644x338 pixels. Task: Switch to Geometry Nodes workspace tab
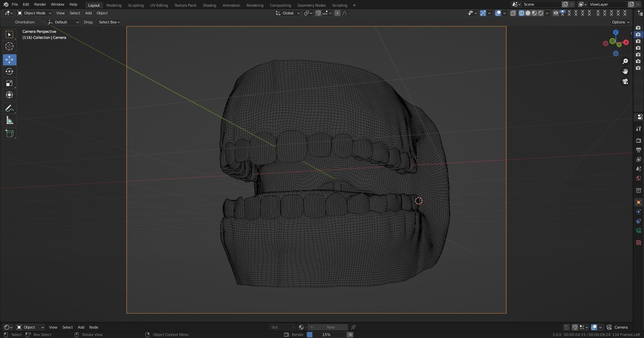pyautogui.click(x=311, y=5)
